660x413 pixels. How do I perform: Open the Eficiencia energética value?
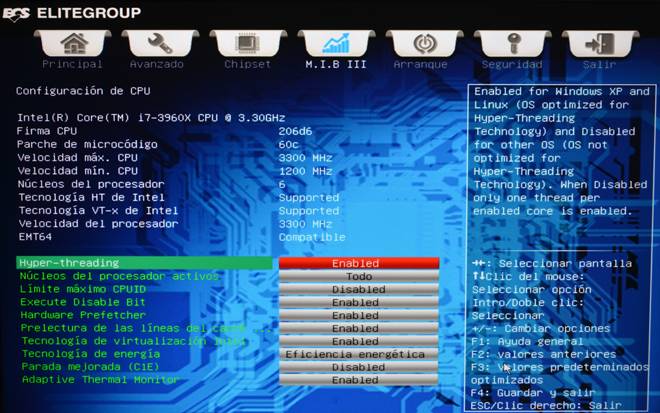tap(359, 354)
